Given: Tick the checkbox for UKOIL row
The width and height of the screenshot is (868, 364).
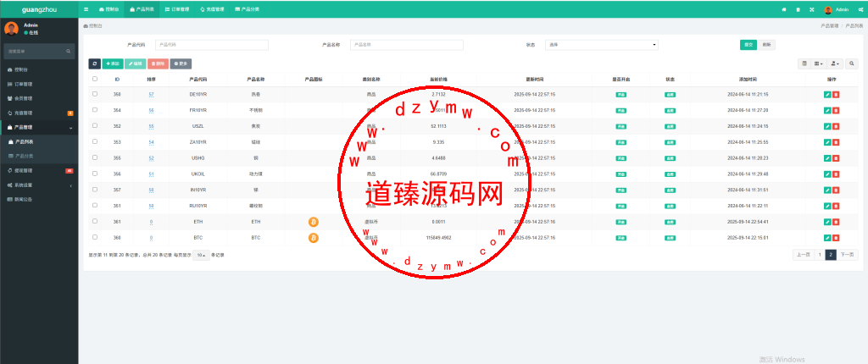Looking at the screenshot, I should pos(95,174).
